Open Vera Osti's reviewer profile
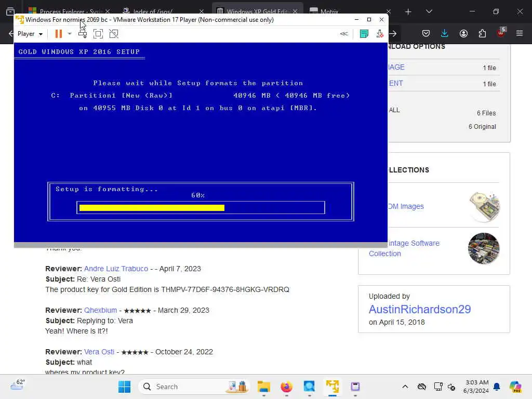This screenshot has width=532, height=399. pyautogui.click(x=99, y=352)
